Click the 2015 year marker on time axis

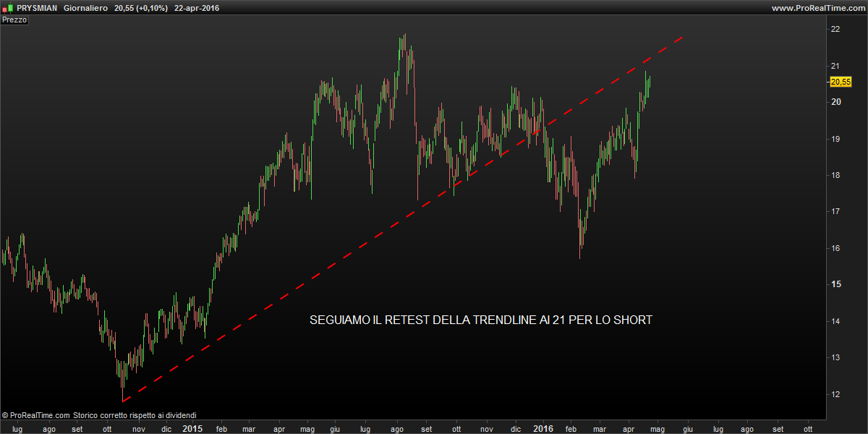coord(192,428)
